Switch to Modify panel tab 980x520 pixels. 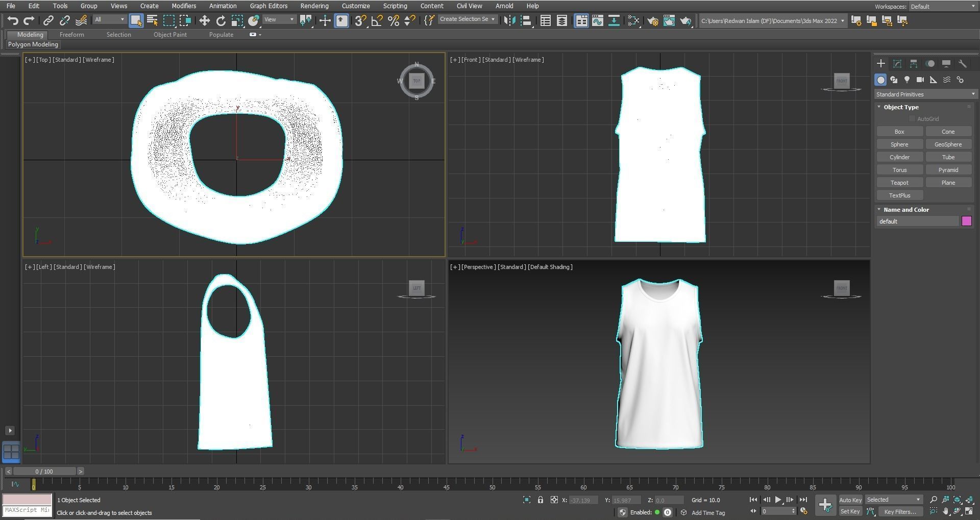pos(897,64)
